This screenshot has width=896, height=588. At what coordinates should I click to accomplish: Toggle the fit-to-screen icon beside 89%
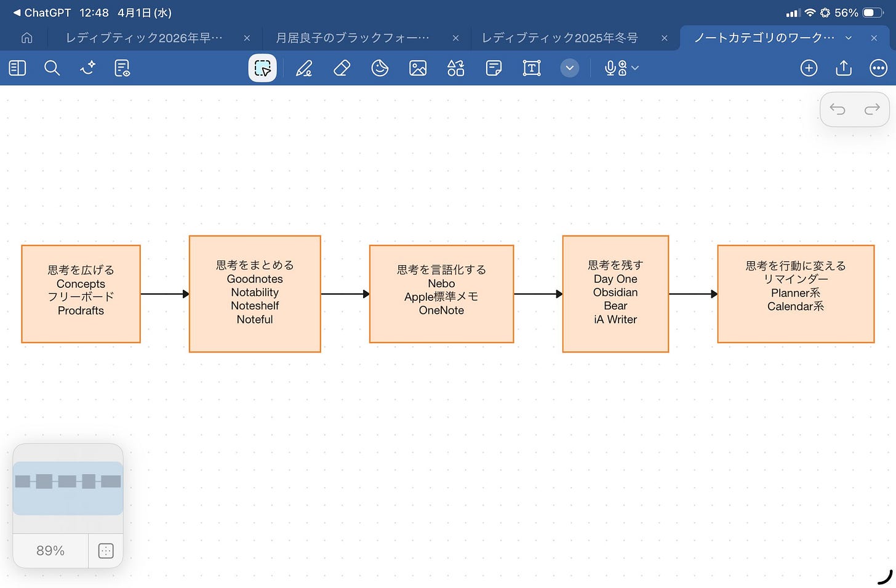pos(106,550)
